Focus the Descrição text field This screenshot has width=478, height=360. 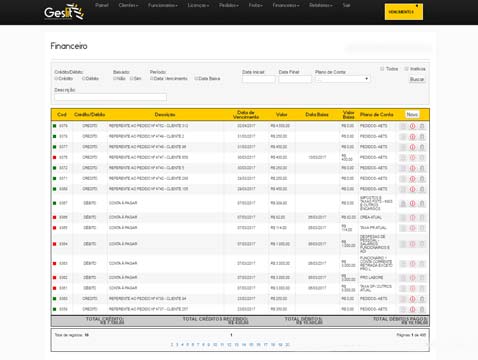coord(110,97)
